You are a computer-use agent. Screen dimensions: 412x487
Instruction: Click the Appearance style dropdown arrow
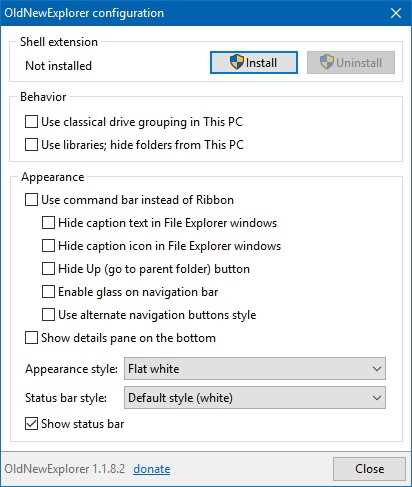377,369
